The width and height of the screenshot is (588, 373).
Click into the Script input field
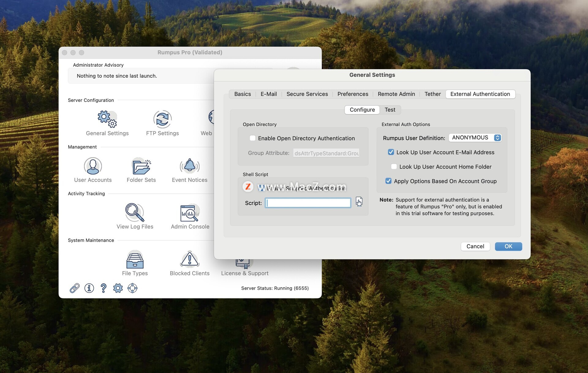coord(308,203)
